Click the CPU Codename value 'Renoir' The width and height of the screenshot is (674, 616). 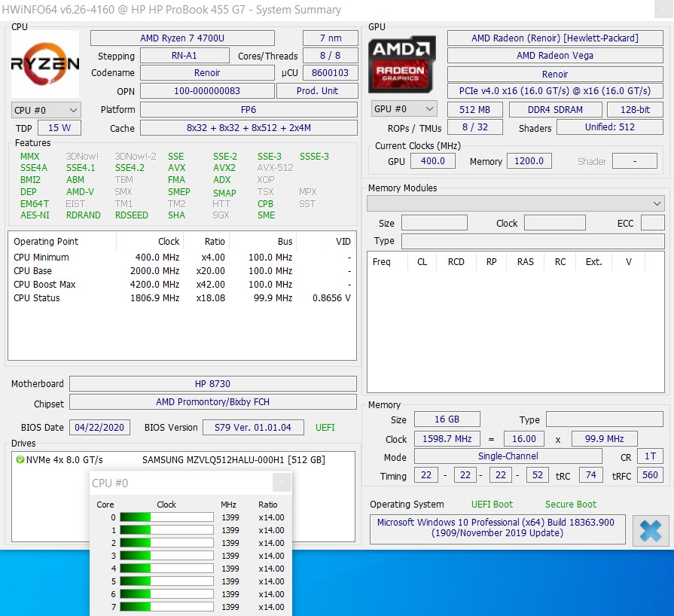pos(207,72)
